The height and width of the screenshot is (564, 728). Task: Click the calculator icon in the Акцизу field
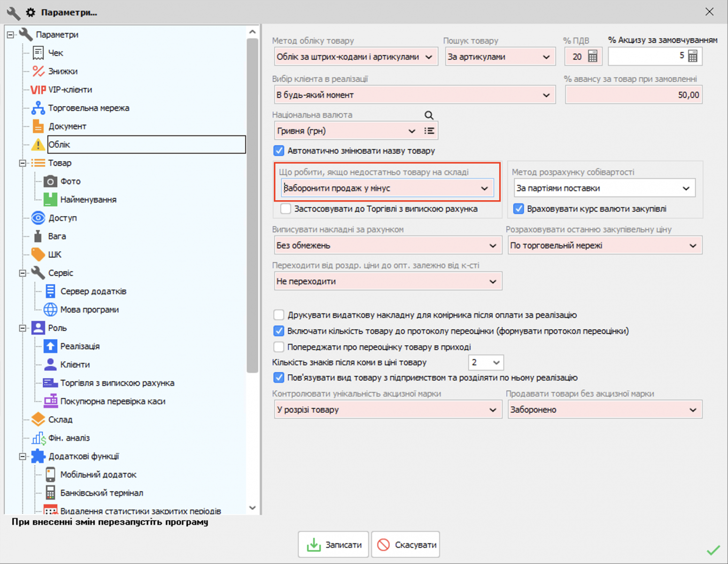[x=693, y=56]
